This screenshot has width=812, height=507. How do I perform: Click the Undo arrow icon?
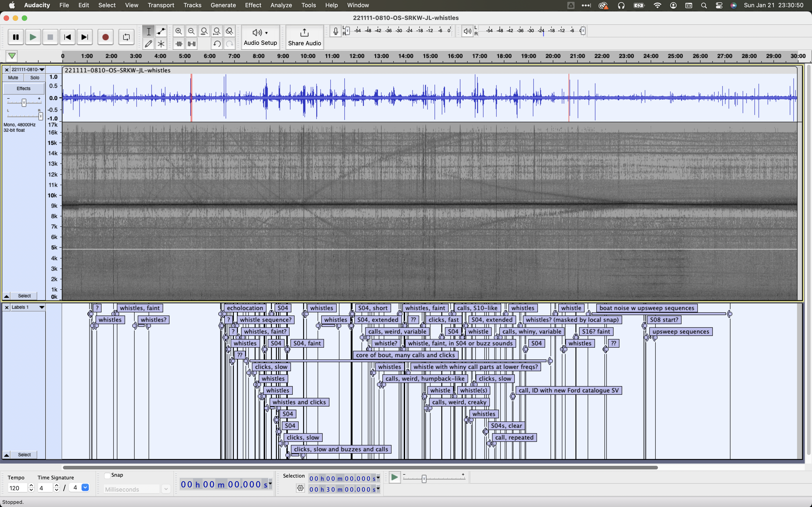tap(217, 44)
